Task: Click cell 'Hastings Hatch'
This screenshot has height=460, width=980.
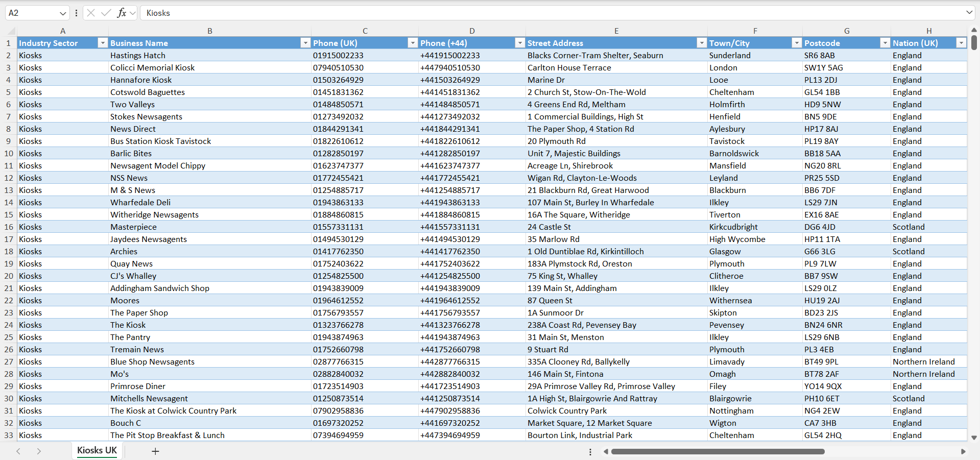Action: [x=210, y=55]
